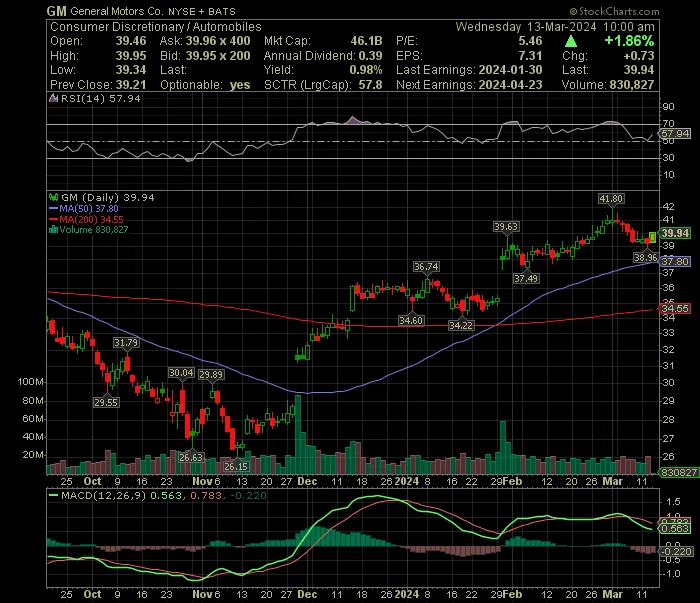700x603 pixels.
Task: Click the 37.49 low price annotation
Action: pyautogui.click(x=526, y=279)
